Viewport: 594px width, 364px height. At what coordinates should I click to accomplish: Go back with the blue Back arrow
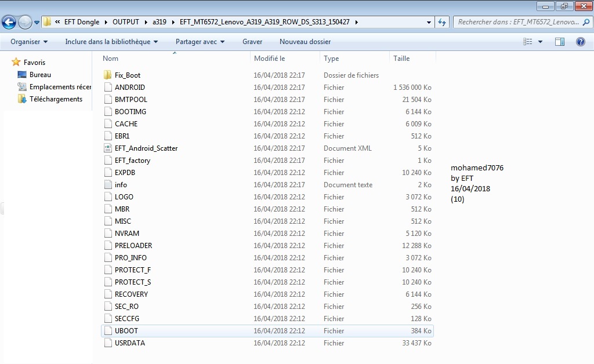[9, 23]
